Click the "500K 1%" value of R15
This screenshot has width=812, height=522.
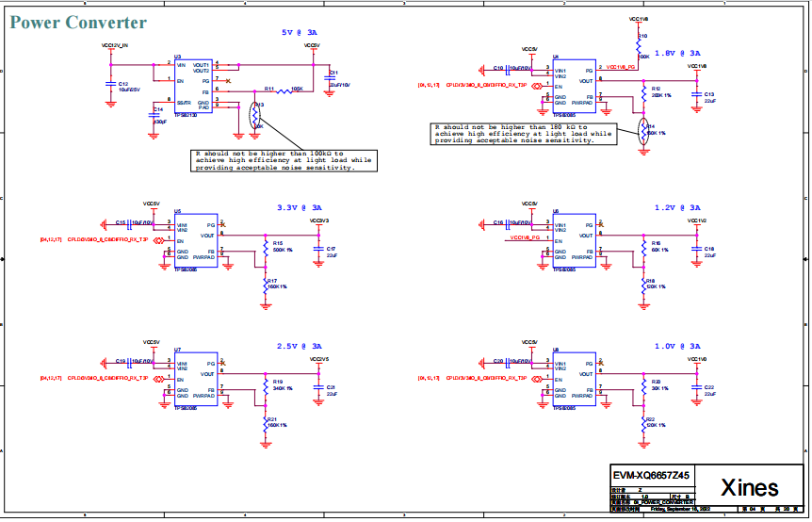tap(283, 250)
